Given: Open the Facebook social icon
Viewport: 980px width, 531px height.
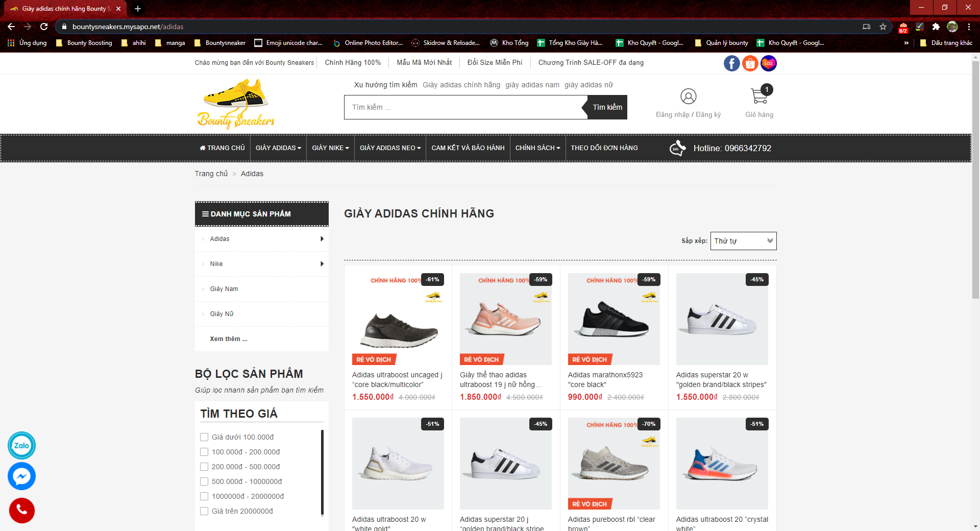Looking at the screenshot, I should coord(731,63).
